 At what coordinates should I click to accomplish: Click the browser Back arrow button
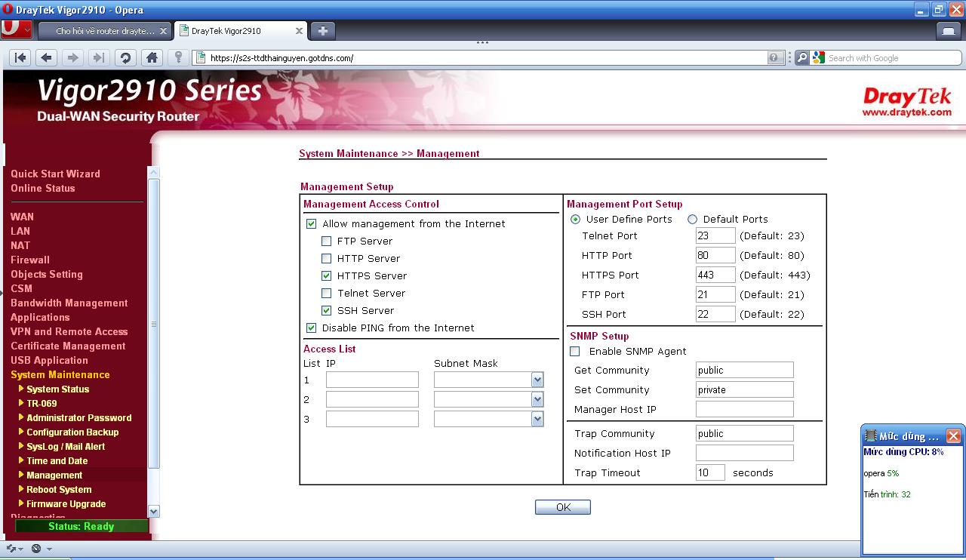tap(47, 57)
